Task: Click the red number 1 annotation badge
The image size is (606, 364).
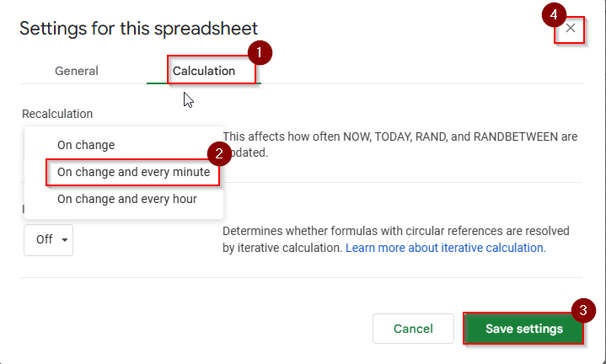Action: [x=260, y=52]
